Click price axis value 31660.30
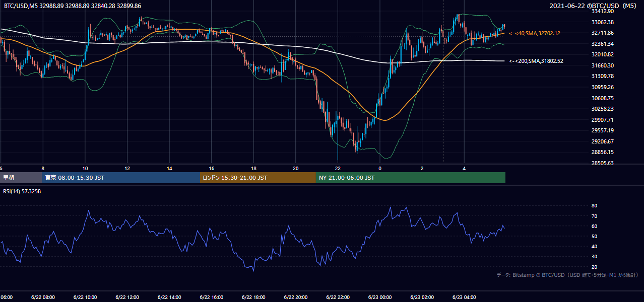Screen dimensions: 644x302 coord(602,65)
